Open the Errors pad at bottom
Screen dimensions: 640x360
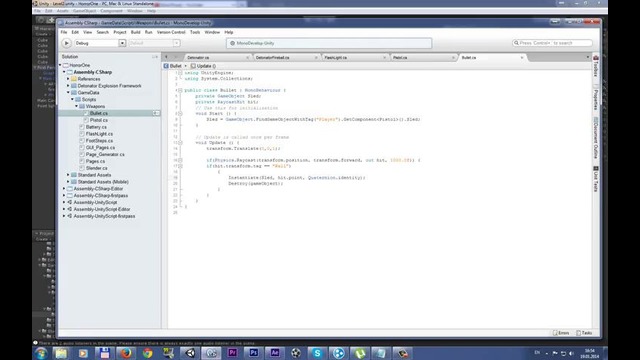coord(561,333)
